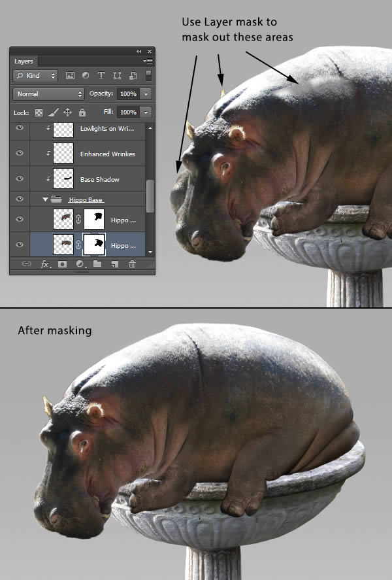Click the layers list scrollbar thumb

click(150, 196)
